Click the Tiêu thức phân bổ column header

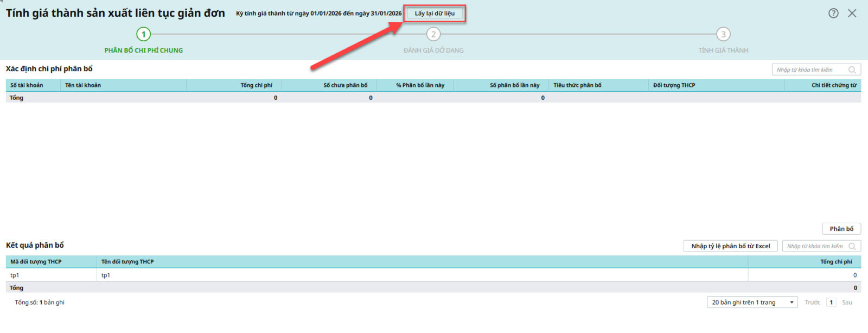(x=577, y=85)
